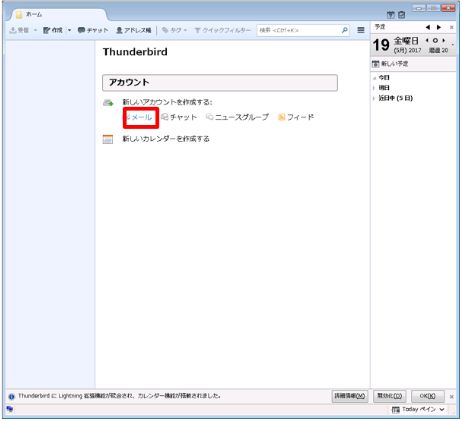Viewport: 462px width, 421px height.
Task: Click the メール link to create an account
Action: pos(142,117)
